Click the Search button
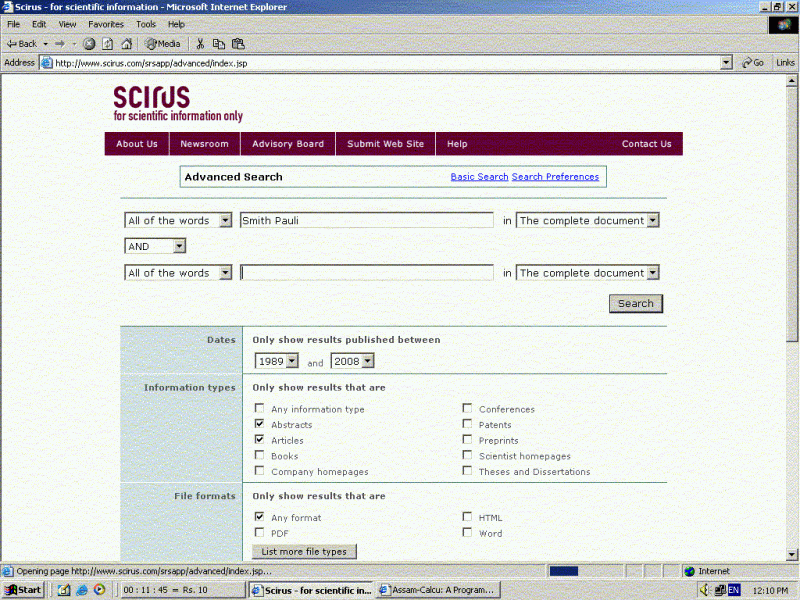Viewport: 800px width, 600px height. (x=636, y=304)
